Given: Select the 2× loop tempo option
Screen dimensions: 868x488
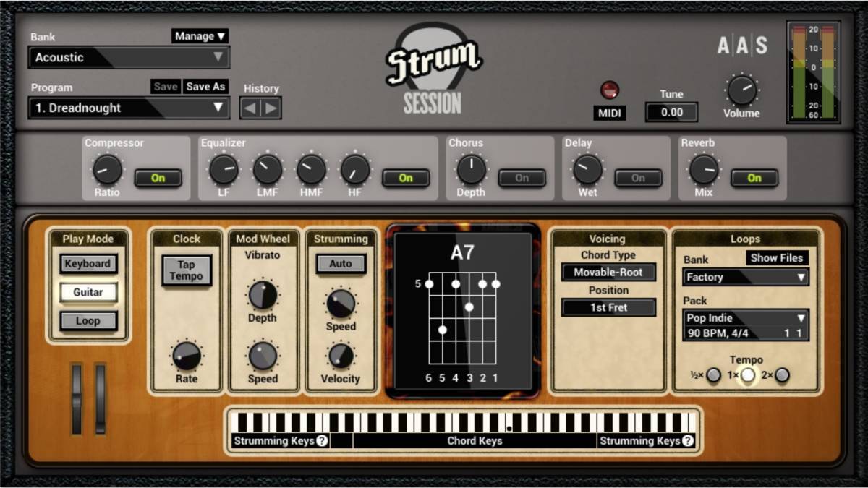Looking at the screenshot, I should [781, 375].
